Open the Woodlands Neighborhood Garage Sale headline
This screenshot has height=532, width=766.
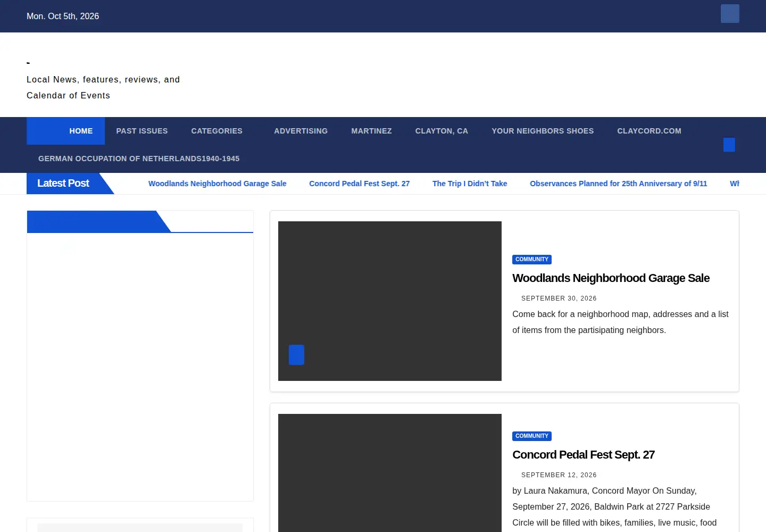point(611,278)
